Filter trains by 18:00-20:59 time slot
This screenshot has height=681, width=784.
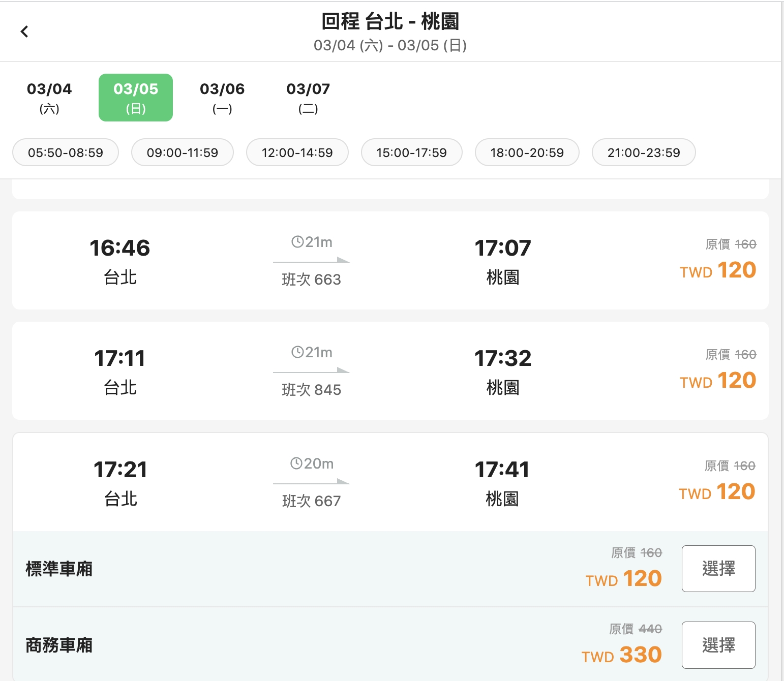pos(527,152)
